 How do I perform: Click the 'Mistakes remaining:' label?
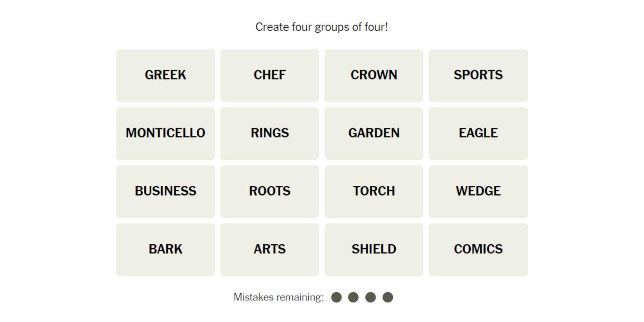[279, 297]
